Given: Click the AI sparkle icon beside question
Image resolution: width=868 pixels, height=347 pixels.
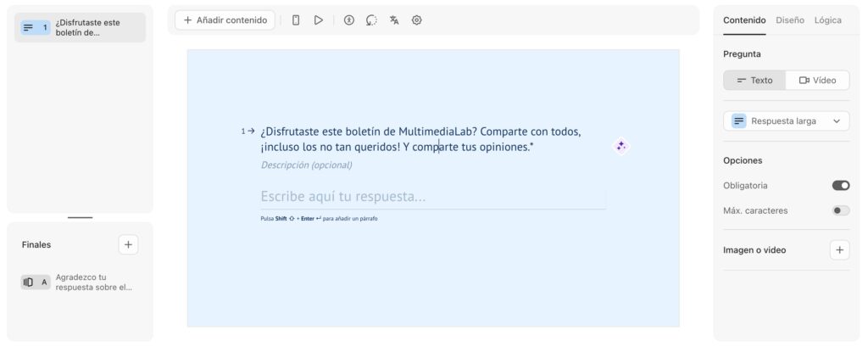Looking at the screenshot, I should pos(620,146).
